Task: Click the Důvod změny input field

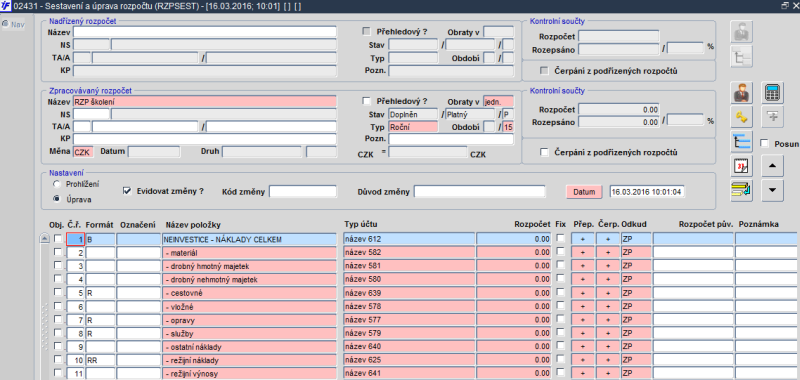Action: (480, 192)
